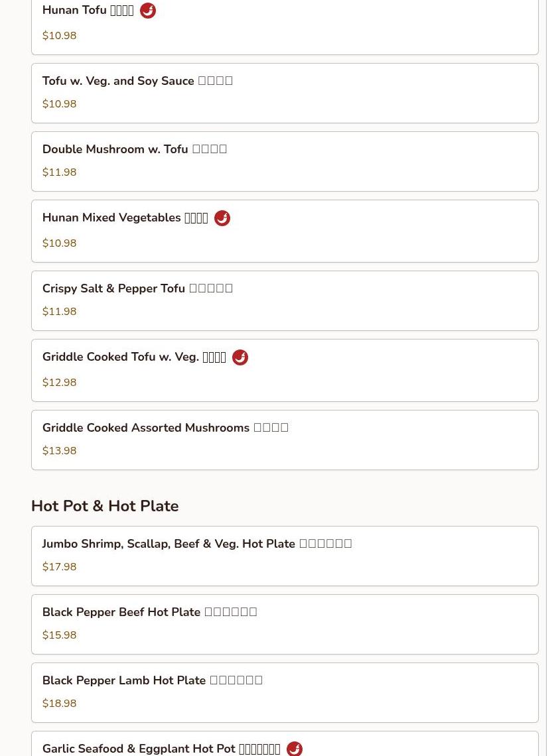This screenshot has height=756, width=560.
Task: Click spicy icon on Garlic Seafood & Eggplant Hot Pot
Action: [295, 749]
